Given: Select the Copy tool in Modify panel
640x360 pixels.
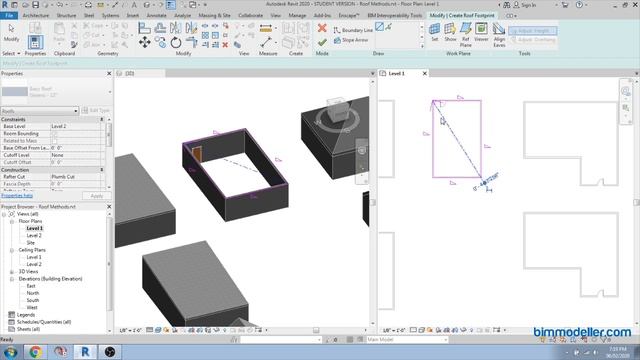Looking at the screenshot, I should click(x=160, y=42).
